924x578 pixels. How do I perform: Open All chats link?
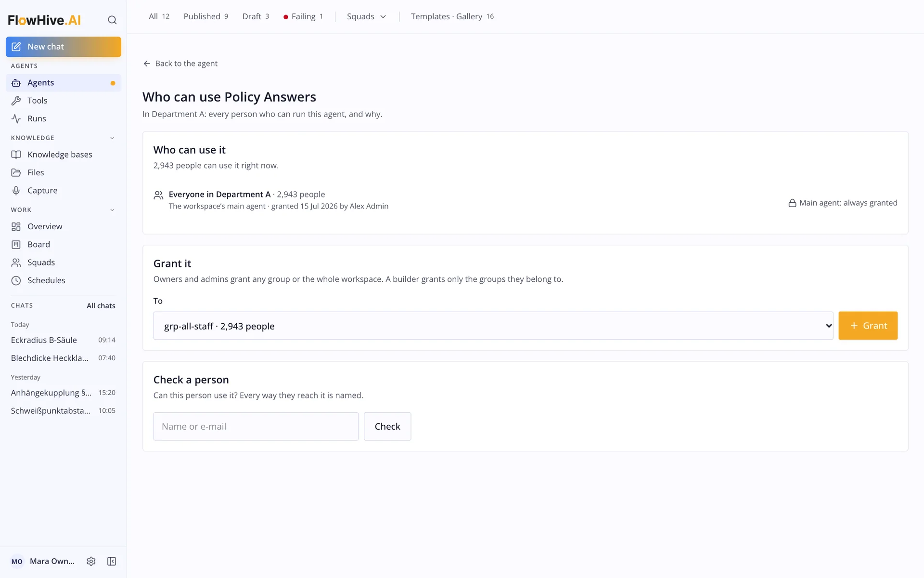[101, 306]
